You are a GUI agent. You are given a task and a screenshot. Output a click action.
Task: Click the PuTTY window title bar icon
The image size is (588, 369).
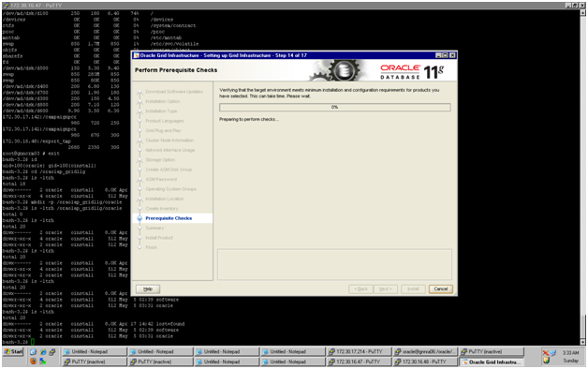(6, 6)
